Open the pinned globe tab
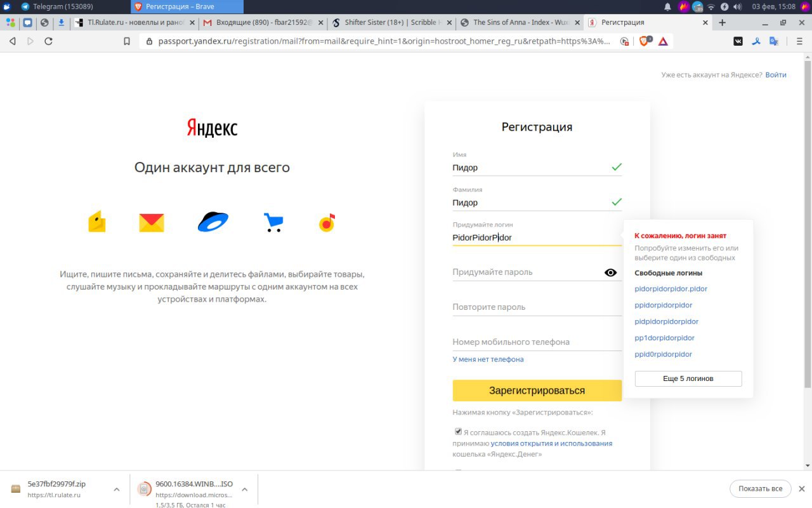Screen dimensions: 812x508 (x=44, y=22)
